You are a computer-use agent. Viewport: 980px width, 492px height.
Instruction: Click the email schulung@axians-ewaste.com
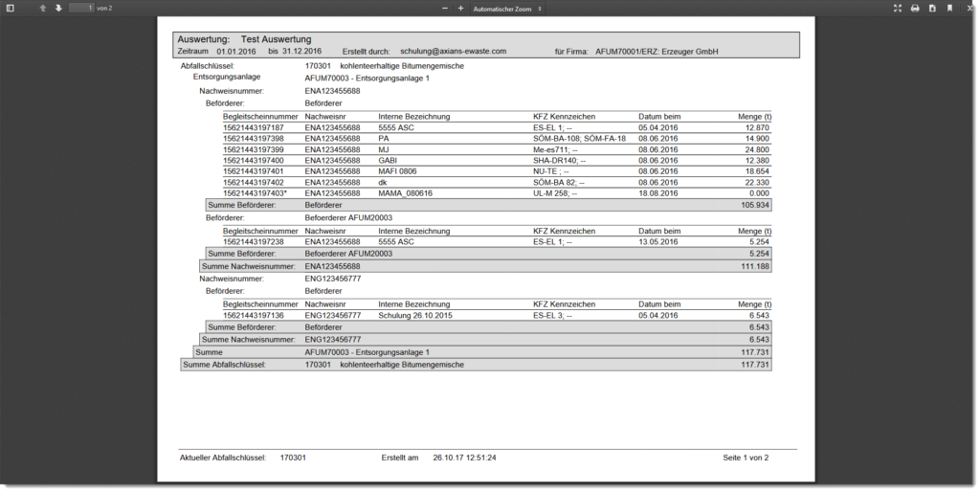(x=453, y=52)
